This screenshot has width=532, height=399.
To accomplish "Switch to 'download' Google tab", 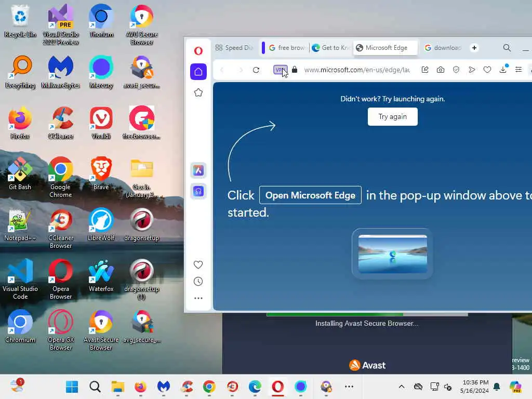I will coord(443,48).
